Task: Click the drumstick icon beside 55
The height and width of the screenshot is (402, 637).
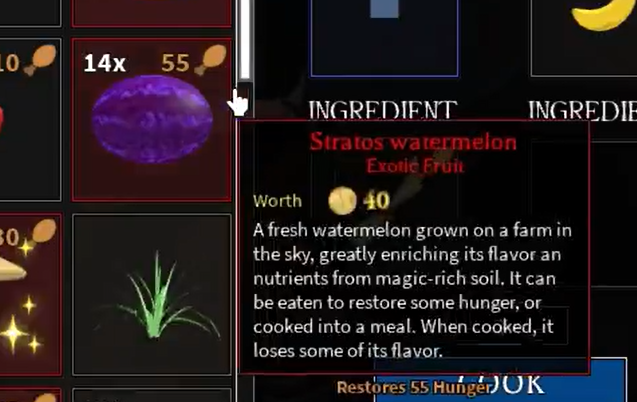Action: click(x=210, y=60)
